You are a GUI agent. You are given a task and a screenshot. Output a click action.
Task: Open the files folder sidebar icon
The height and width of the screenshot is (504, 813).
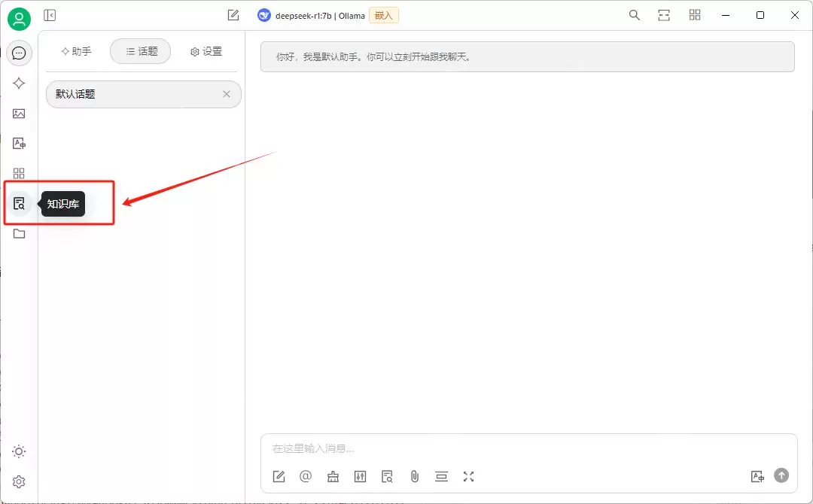coord(19,233)
